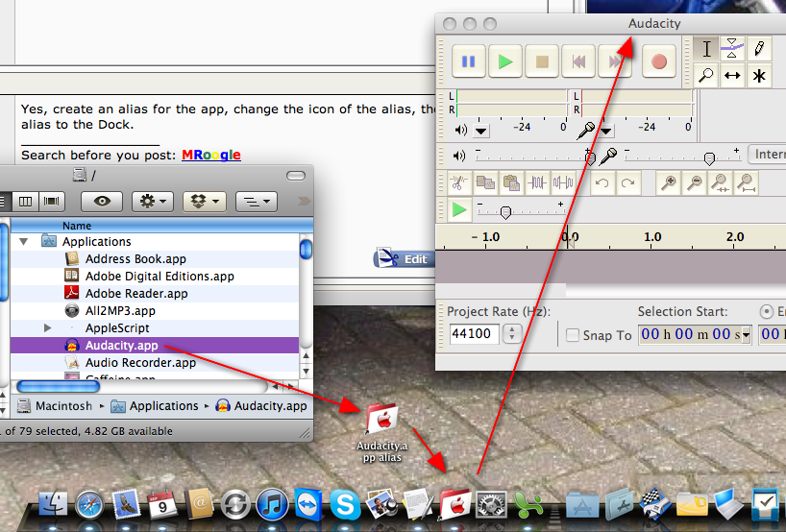The width and height of the screenshot is (786, 532).
Task: Click the Zoom Out magnifier
Action: pyautogui.click(x=695, y=182)
